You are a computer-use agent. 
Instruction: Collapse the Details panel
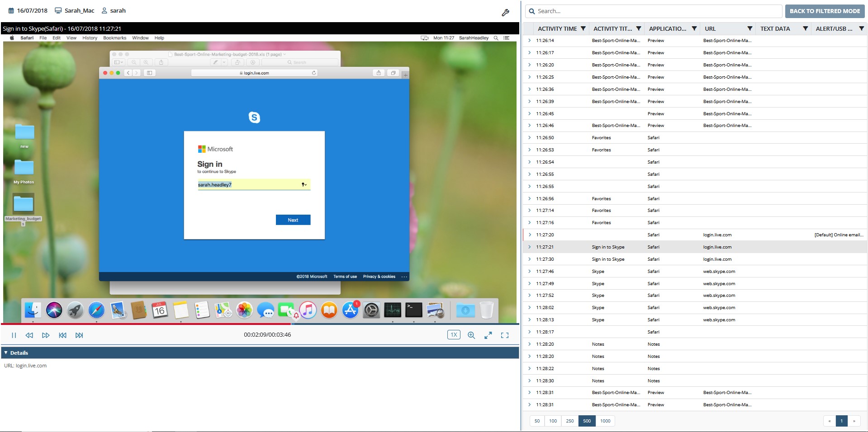6,352
